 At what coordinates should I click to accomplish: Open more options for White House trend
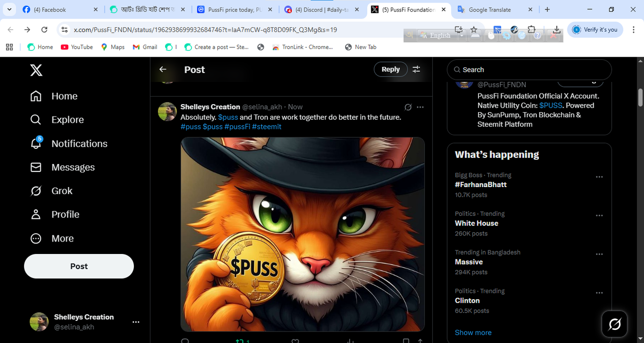pos(599,216)
